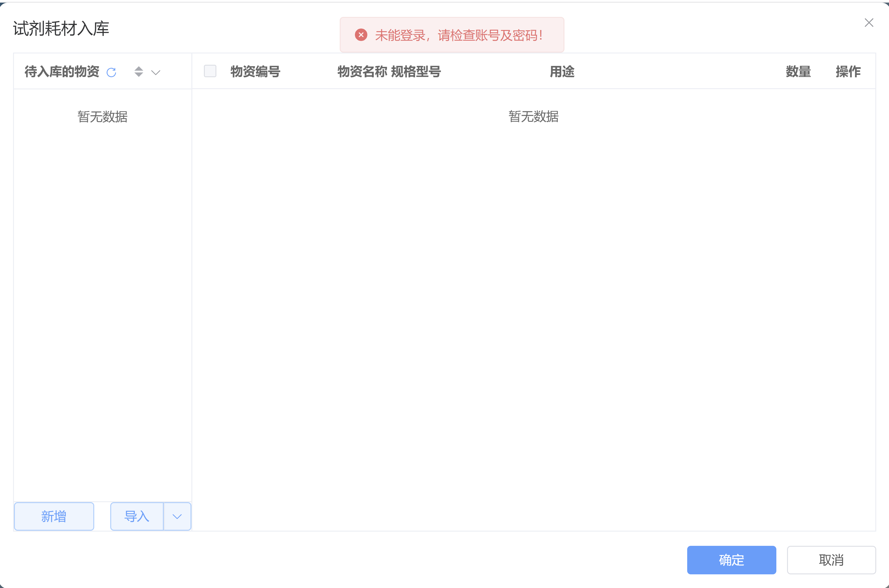Click the red error icon in alert

(x=361, y=35)
